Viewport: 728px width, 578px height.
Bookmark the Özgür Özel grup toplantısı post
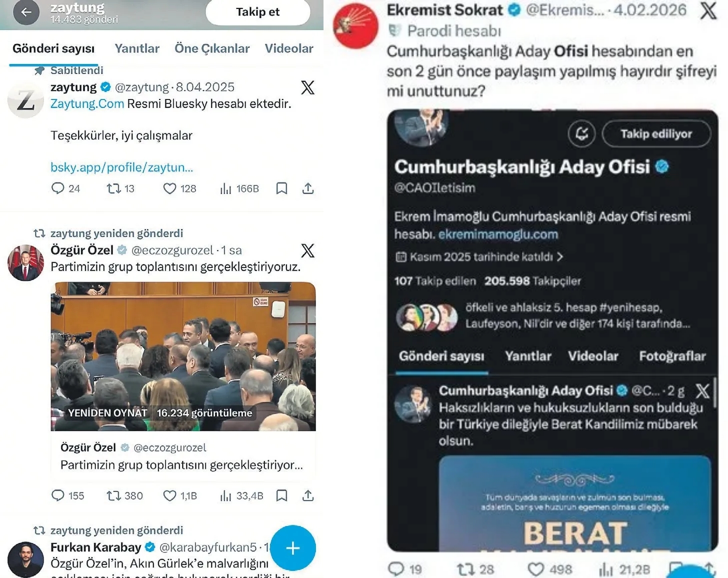coord(281,495)
